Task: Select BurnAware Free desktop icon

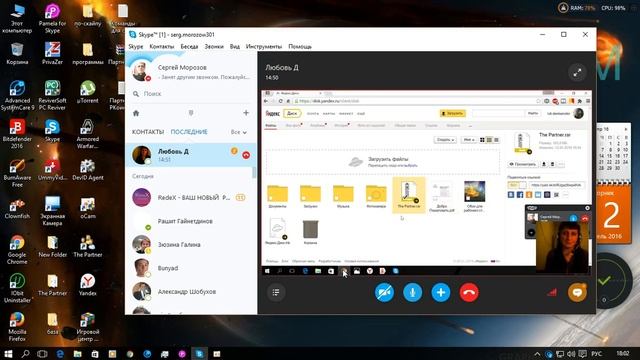Action: (x=17, y=173)
